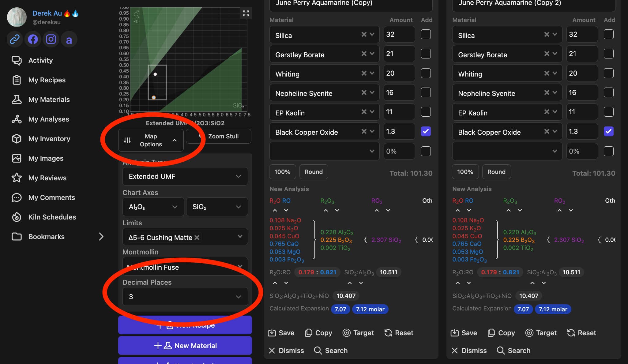Click the Silica amount field in second recipe
The width and height of the screenshot is (628, 364).
point(581,34)
